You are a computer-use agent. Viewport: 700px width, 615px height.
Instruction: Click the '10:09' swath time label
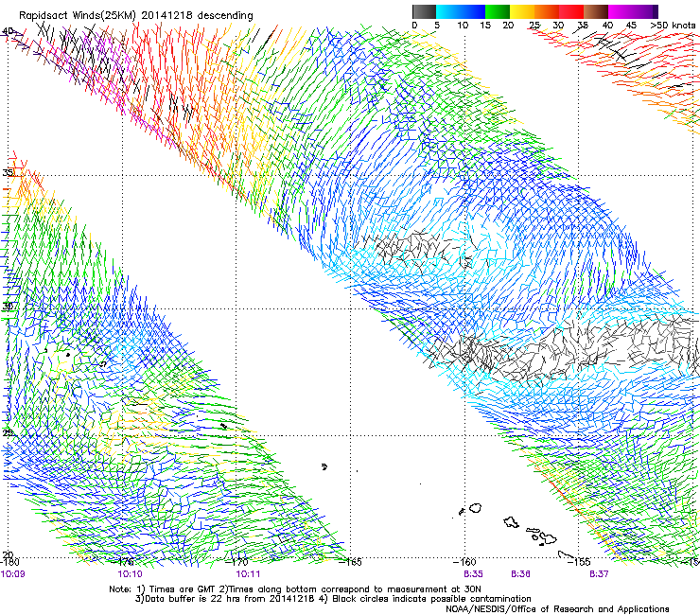[13, 574]
